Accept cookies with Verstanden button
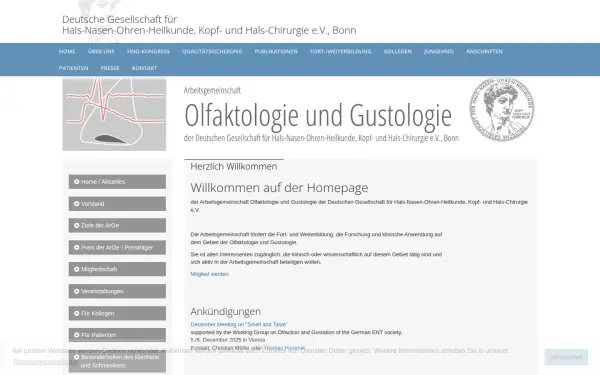 pyautogui.click(x=566, y=357)
